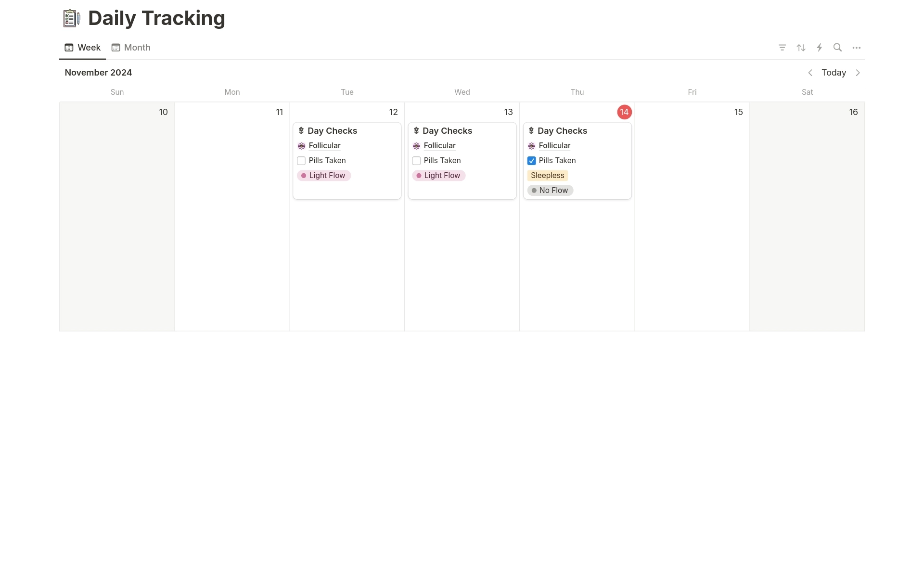Click on empty Friday Nov 15 cell
The height and width of the screenshot is (577, 924).
click(692, 216)
